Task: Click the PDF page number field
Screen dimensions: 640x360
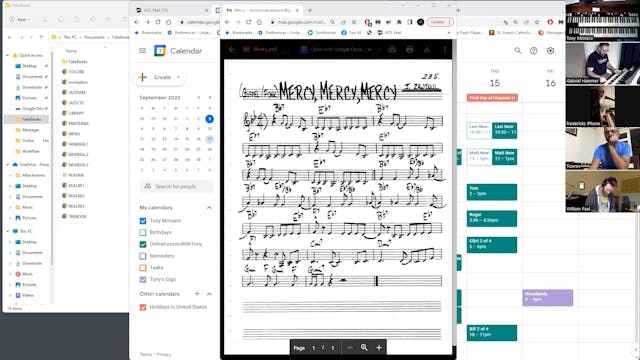Action: point(313,348)
